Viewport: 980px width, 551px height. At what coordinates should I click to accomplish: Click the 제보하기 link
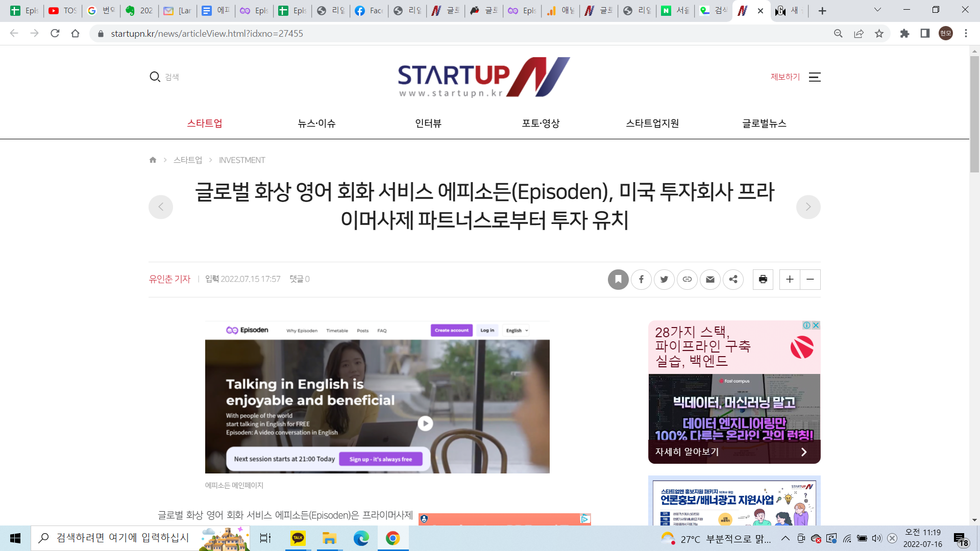[x=785, y=77]
